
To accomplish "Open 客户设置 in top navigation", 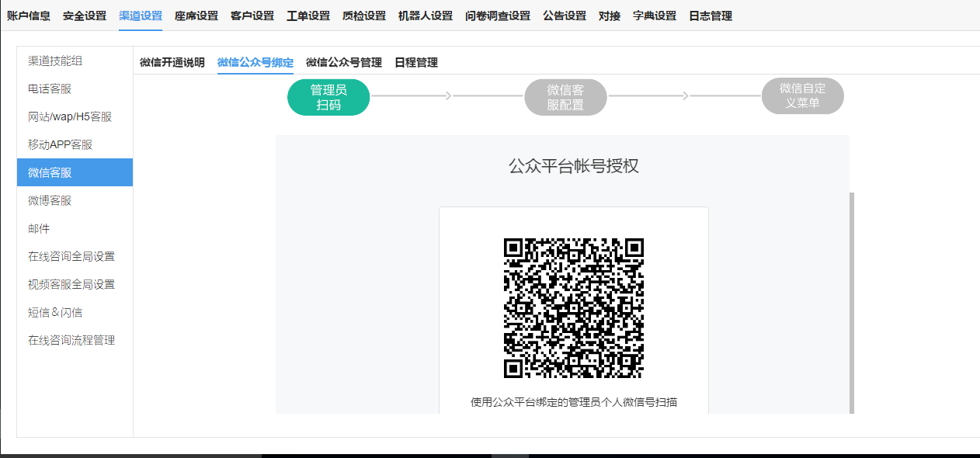I will (x=252, y=16).
